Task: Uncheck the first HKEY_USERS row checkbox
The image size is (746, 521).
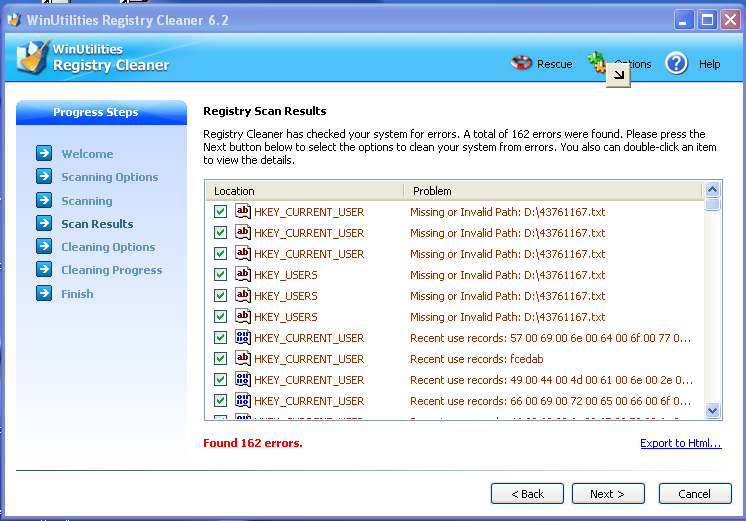Action: click(220, 274)
